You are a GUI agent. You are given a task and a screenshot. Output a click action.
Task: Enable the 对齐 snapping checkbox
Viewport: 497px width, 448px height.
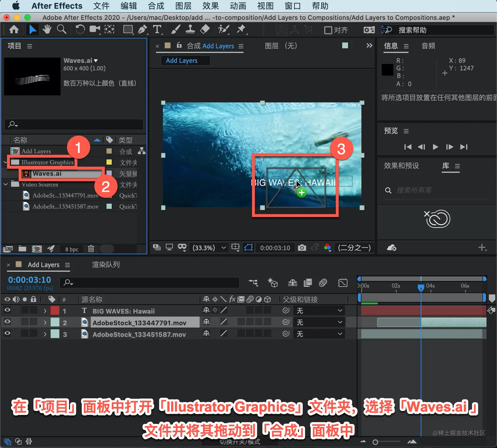click(328, 30)
